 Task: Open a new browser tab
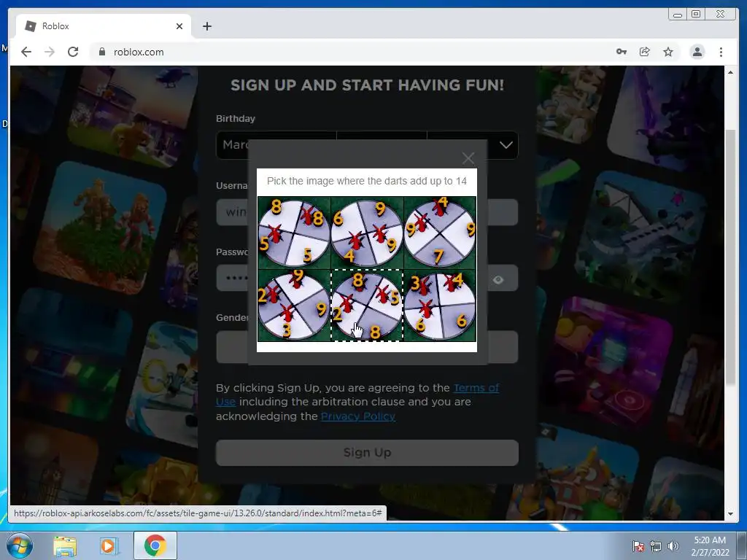point(206,26)
